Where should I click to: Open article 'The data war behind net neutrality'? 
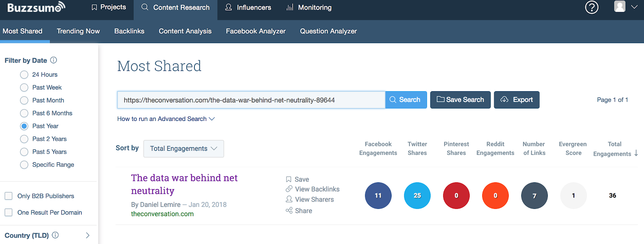[184, 184]
